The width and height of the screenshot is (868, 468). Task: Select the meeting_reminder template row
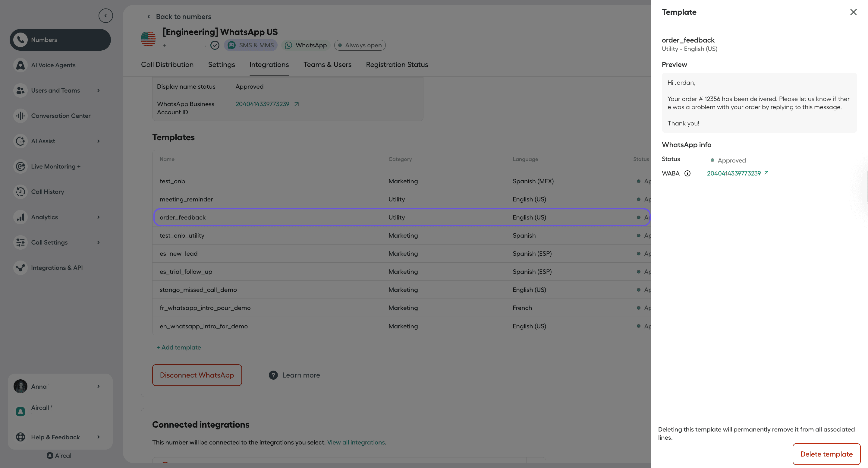tap(186, 199)
